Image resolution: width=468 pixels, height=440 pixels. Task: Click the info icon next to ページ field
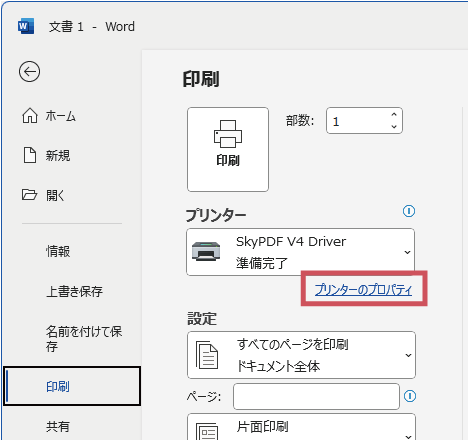(x=410, y=396)
